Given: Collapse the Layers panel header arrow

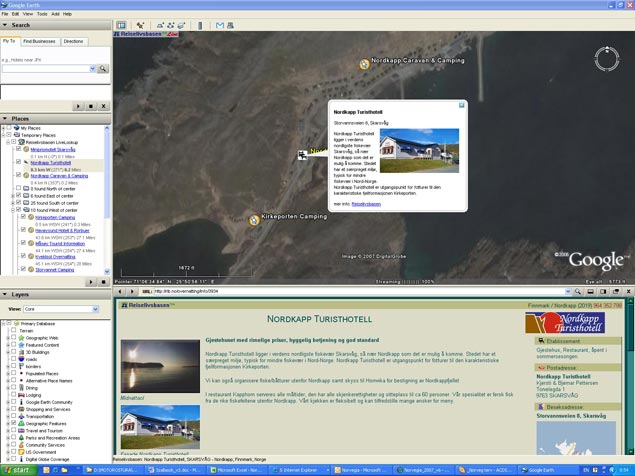Looking at the screenshot, I should (5, 295).
